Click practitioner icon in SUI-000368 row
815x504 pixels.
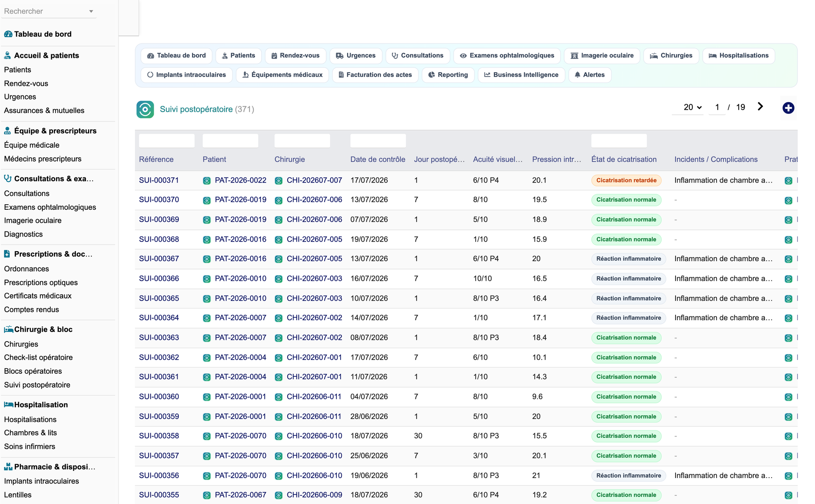click(788, 240)
